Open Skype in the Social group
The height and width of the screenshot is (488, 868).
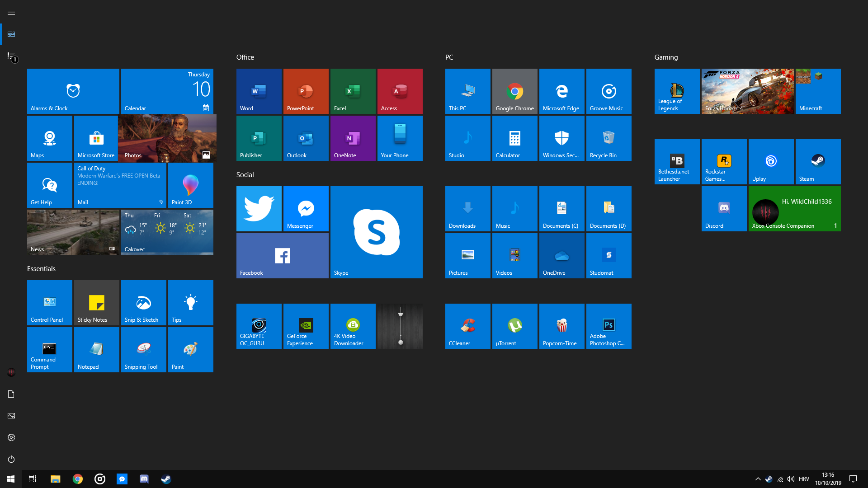tap(376, 232)
